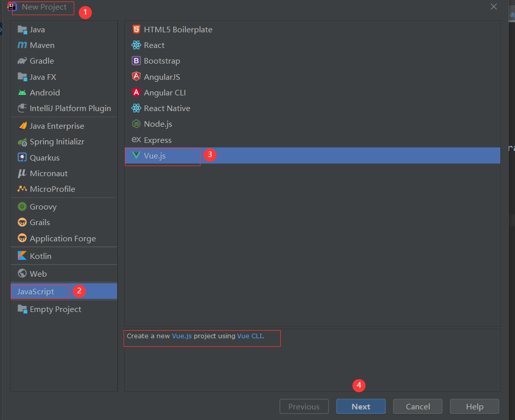Select the React Native template
Screen dimensions: 515x420
313,108
